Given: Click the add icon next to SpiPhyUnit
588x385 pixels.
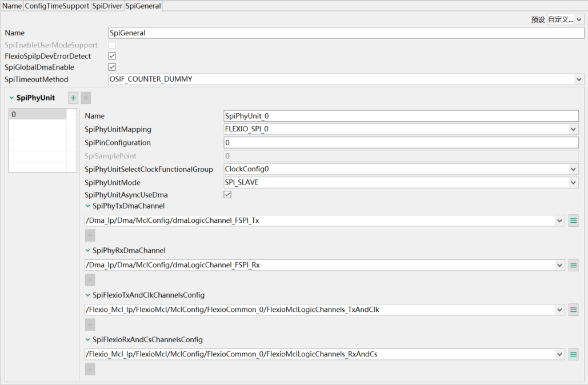Looking at the screenshot, I should pyautogui.click(x=73, y=98).
